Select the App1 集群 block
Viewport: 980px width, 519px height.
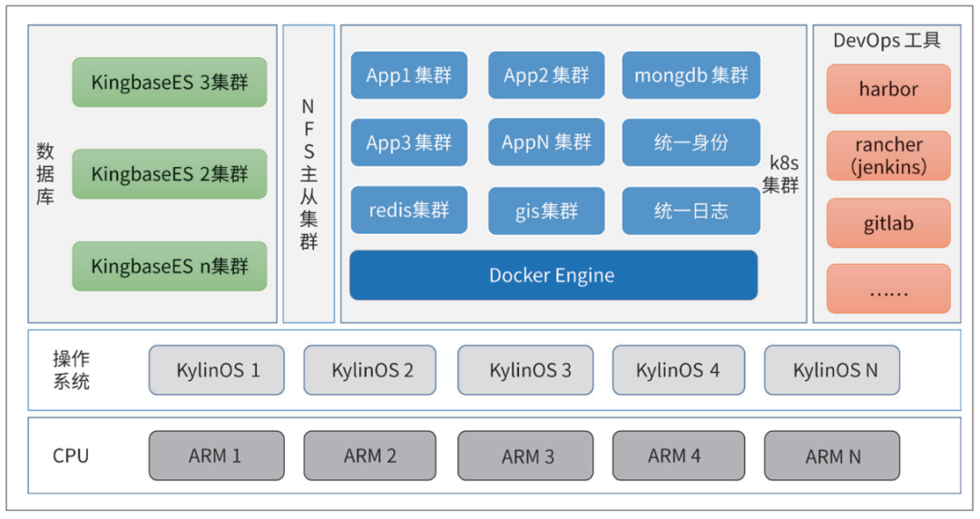click(x=408, y=75)
